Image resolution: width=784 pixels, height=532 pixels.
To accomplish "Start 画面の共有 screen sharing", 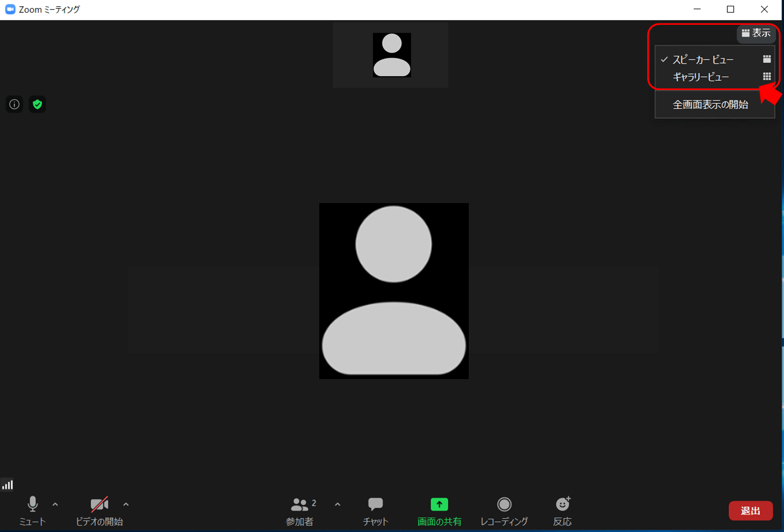I will pyautogui.click(x=439, y=510).
